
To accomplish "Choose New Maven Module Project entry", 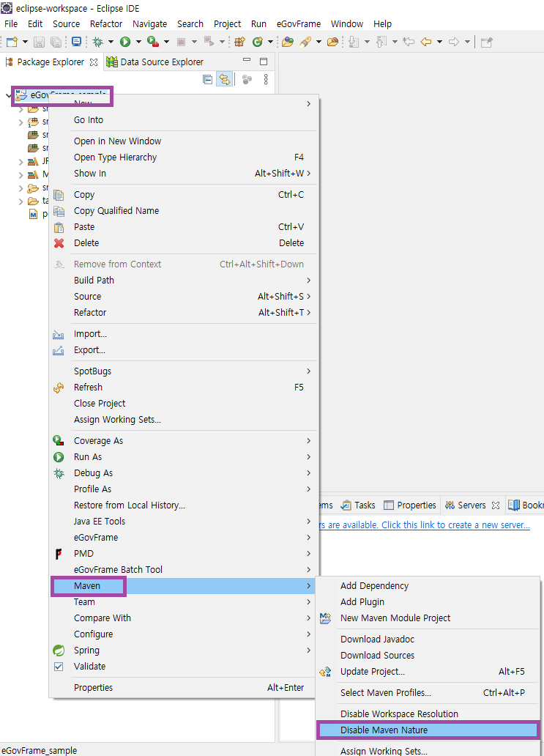I will (x=428, y=618).
